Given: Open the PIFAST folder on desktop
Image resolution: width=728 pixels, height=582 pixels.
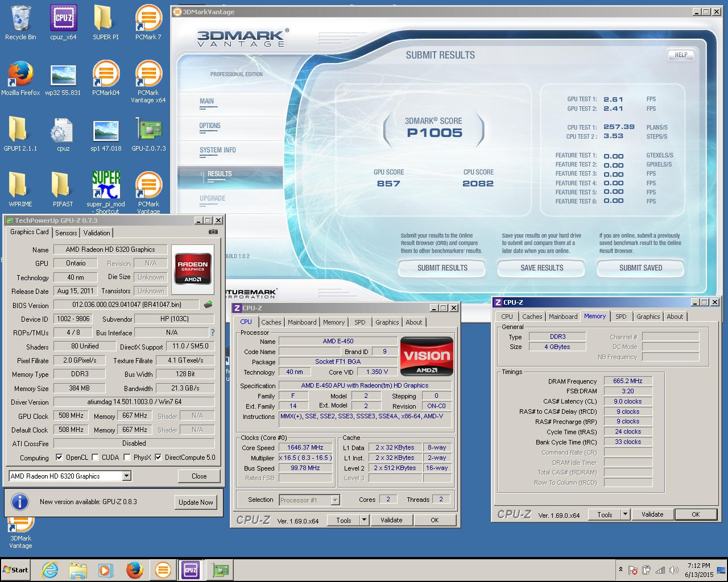Looking at the screenshot, I should (x=63, y=189).
